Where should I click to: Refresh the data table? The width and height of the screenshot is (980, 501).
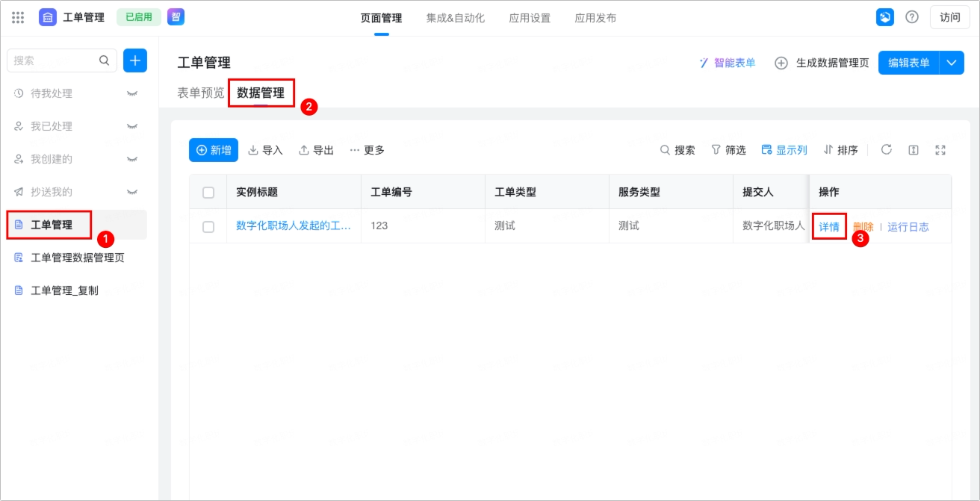click(x=887, y=149)
